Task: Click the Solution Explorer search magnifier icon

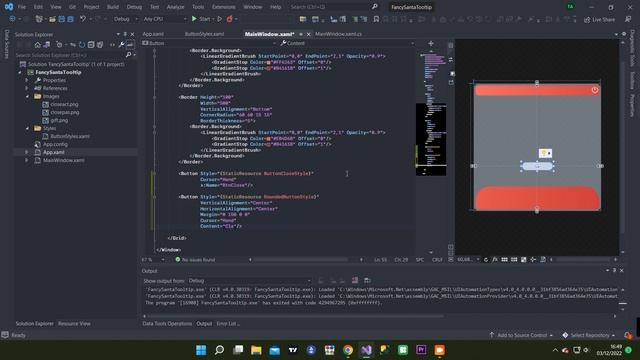Action: [x=129, y=55]
